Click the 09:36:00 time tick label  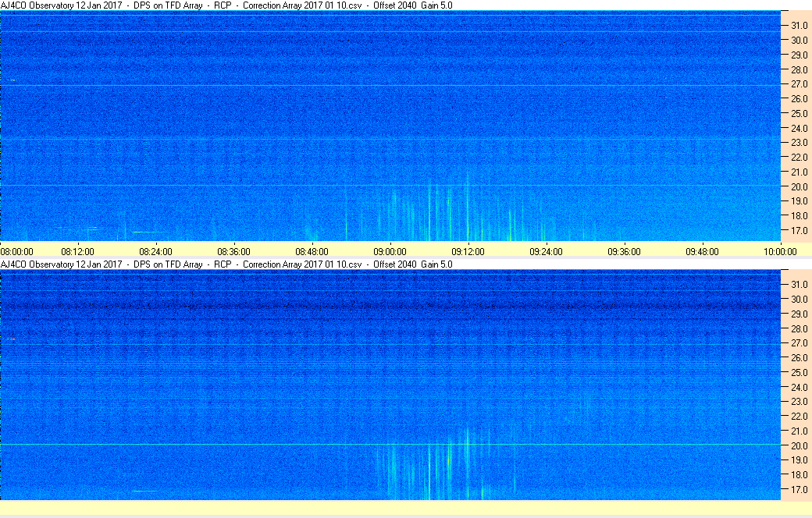624,252
